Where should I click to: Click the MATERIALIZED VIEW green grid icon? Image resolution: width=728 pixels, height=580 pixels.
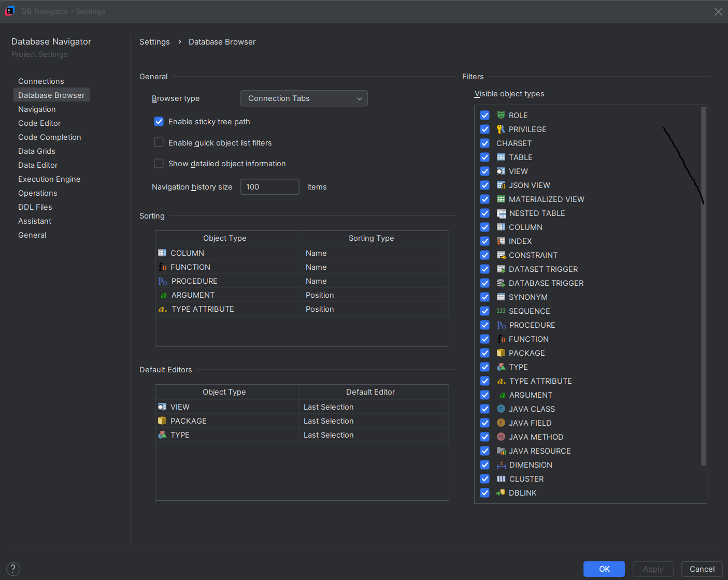click(501, 199)
